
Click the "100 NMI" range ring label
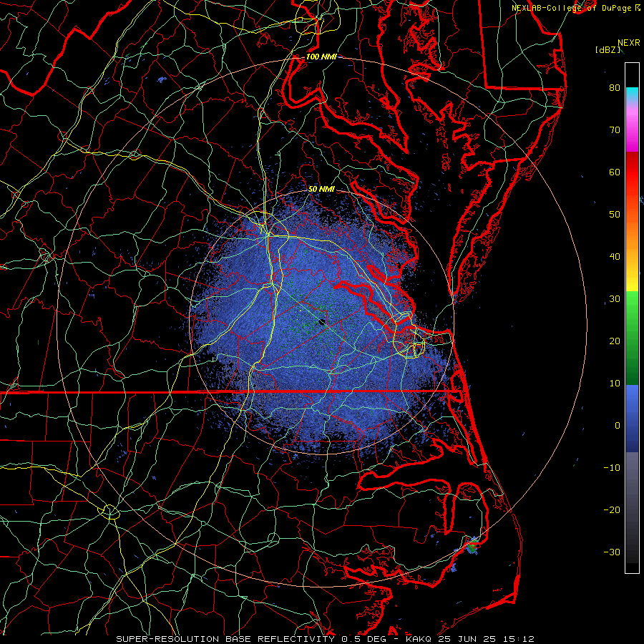point(321,57)
